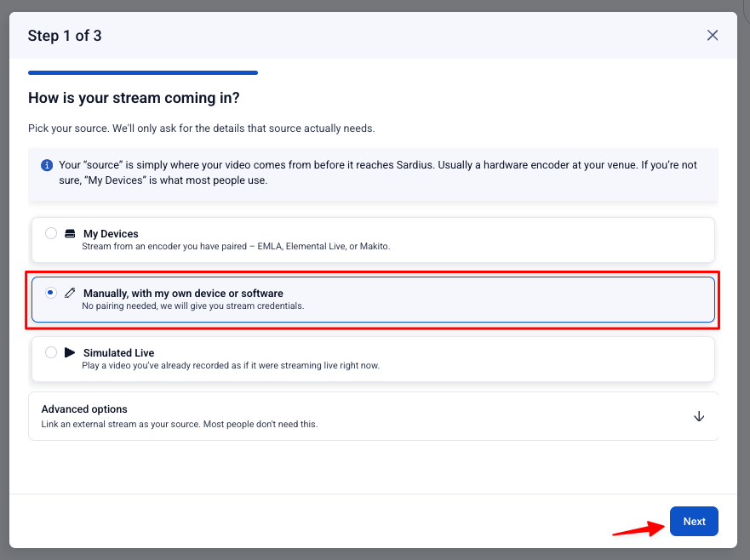Click "Play a video you've already recorded" description
This screenshot has height=560, width=750.
pos(231,365)
